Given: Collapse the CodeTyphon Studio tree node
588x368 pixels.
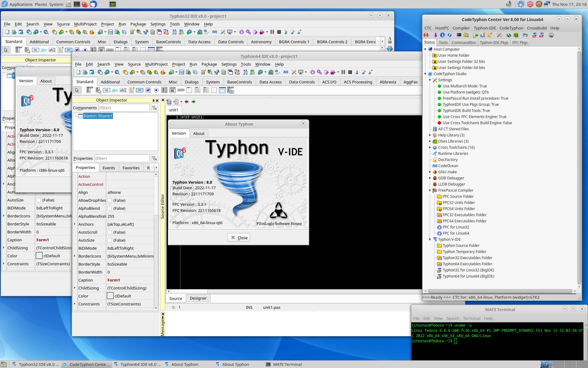Looking at the screenshot, I should click(x=425, y=74).
